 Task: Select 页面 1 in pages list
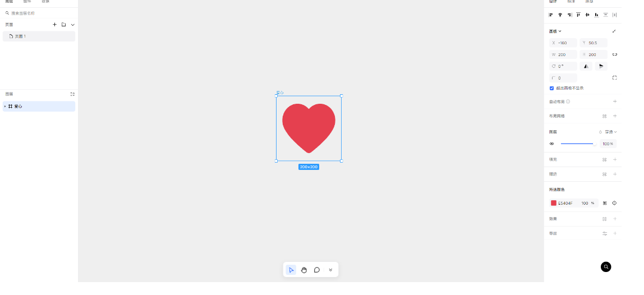[x=39, y=36]
